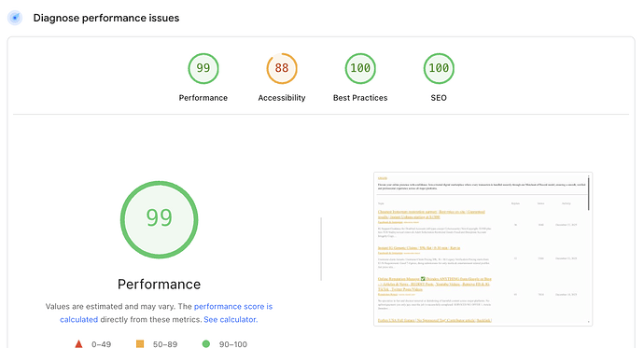This screenshot has height=348, width=644.
Task: Select the '0–49' legend range text
Action: [102, 344]
